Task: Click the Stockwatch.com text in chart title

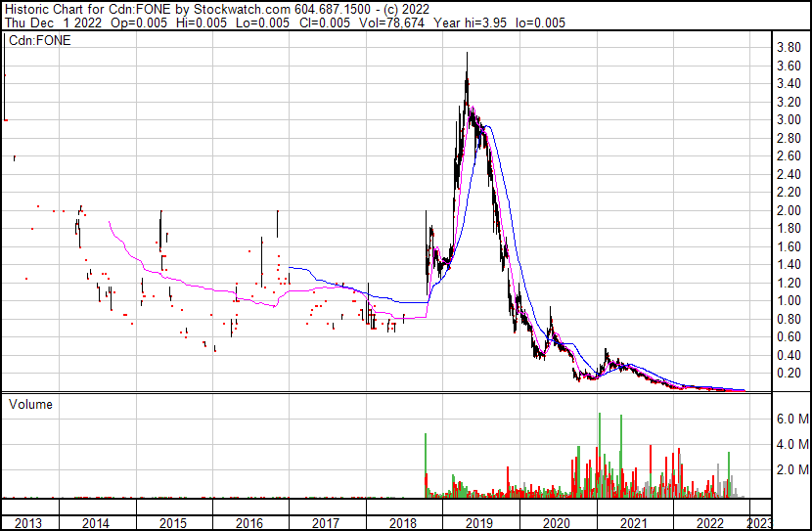Action: coord(239,9)
